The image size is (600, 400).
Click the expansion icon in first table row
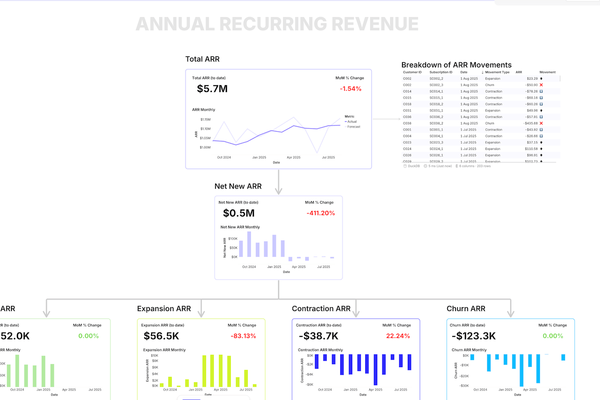click(543, 78)
